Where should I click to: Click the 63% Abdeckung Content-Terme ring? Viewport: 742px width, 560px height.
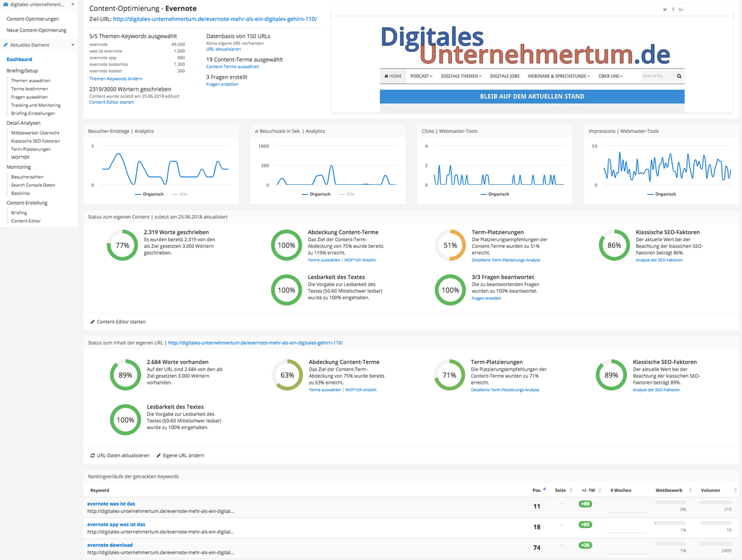(288, 375)
